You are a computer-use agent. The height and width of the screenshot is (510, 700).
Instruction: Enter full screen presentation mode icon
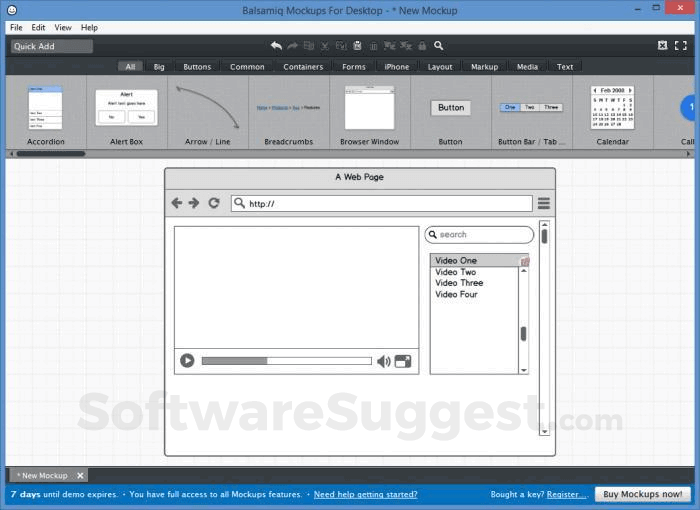point(681,45)
